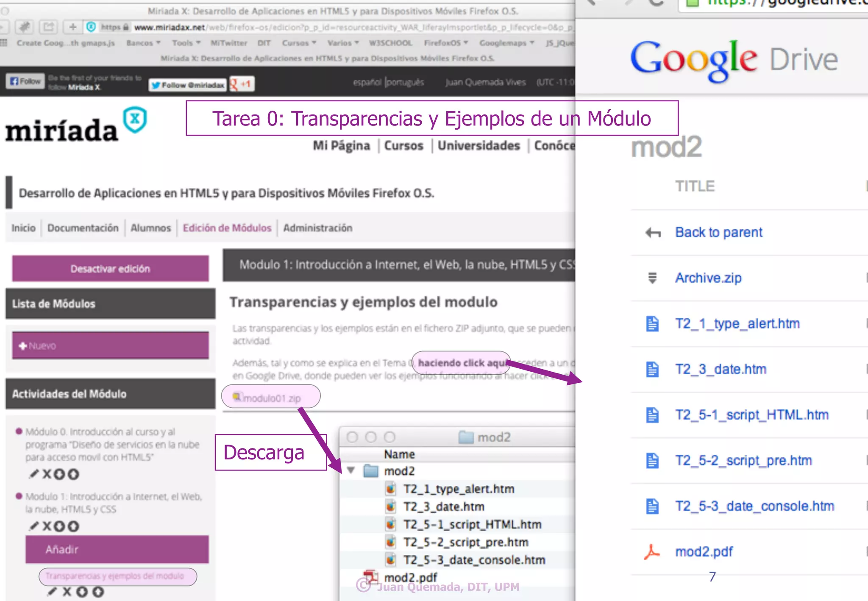Move the Transparencias y ejemplos activity up
The width and height of the screenshot is (868, 601).
(x=98, y=592)
